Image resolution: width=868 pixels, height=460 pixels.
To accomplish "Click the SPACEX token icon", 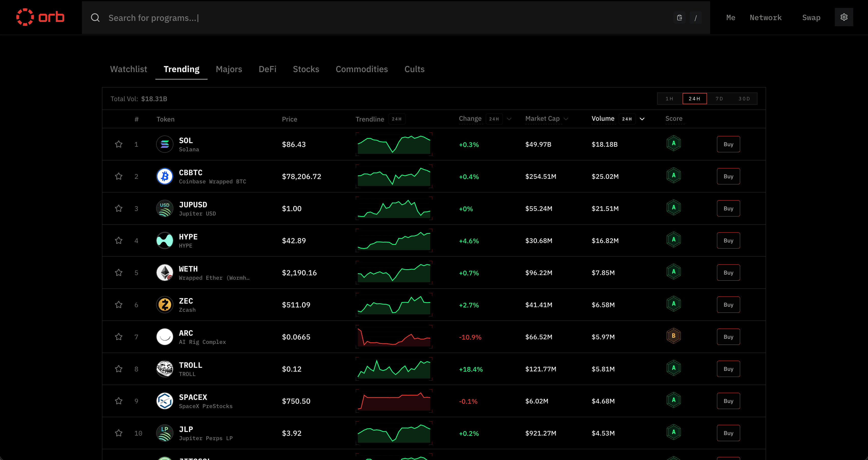I will pos(165,401).
